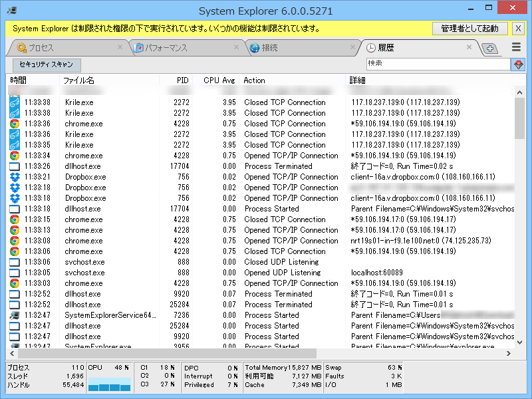Click the CPU usage graph in status bar

[109, 384]
